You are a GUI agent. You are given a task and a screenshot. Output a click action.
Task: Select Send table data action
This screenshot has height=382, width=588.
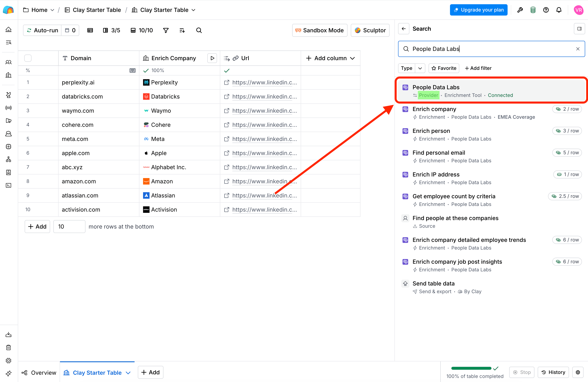point(491,287)
